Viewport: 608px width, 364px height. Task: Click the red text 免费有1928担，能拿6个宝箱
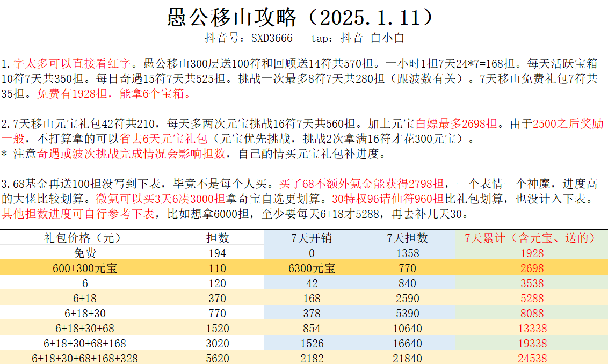point(111,93)
